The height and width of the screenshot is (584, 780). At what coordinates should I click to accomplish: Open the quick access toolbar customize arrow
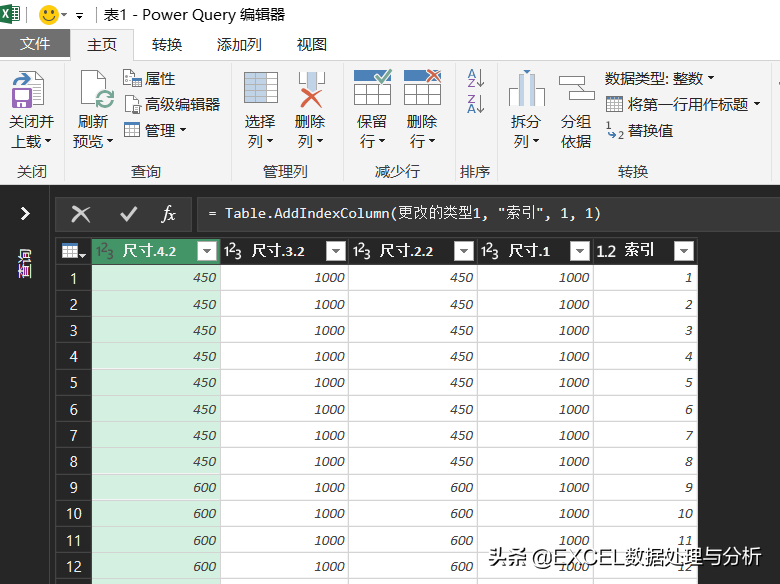[x=79, y=16]
